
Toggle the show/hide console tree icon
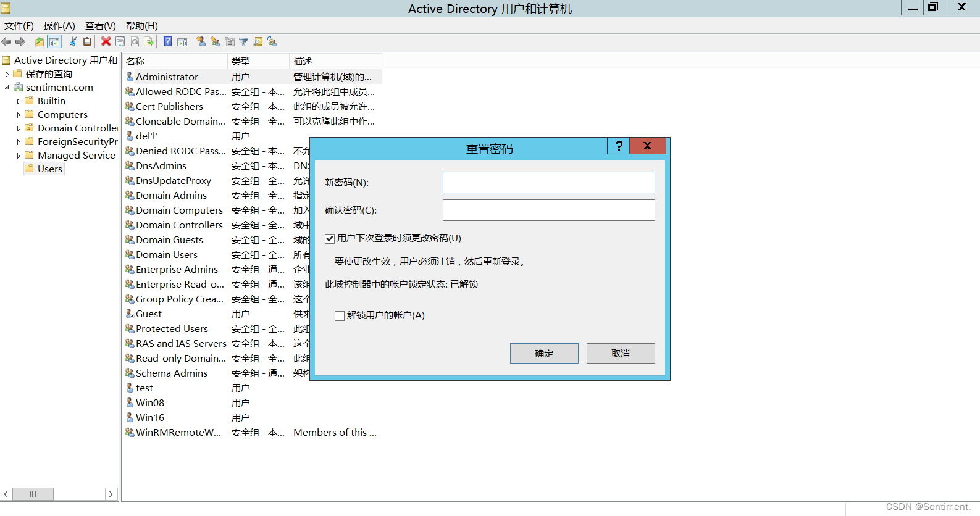[x=54, y=42]
